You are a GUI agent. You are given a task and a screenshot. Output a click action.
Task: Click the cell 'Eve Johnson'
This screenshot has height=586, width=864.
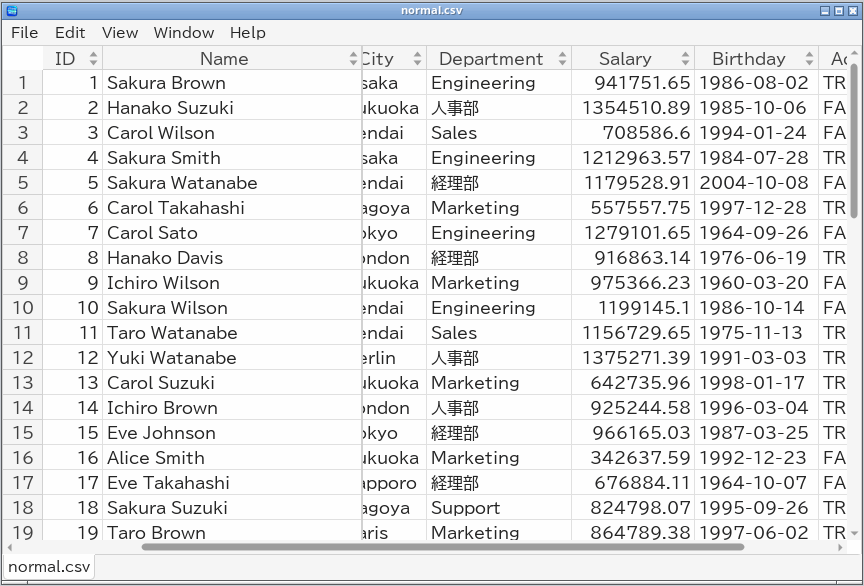click(232, 433)
